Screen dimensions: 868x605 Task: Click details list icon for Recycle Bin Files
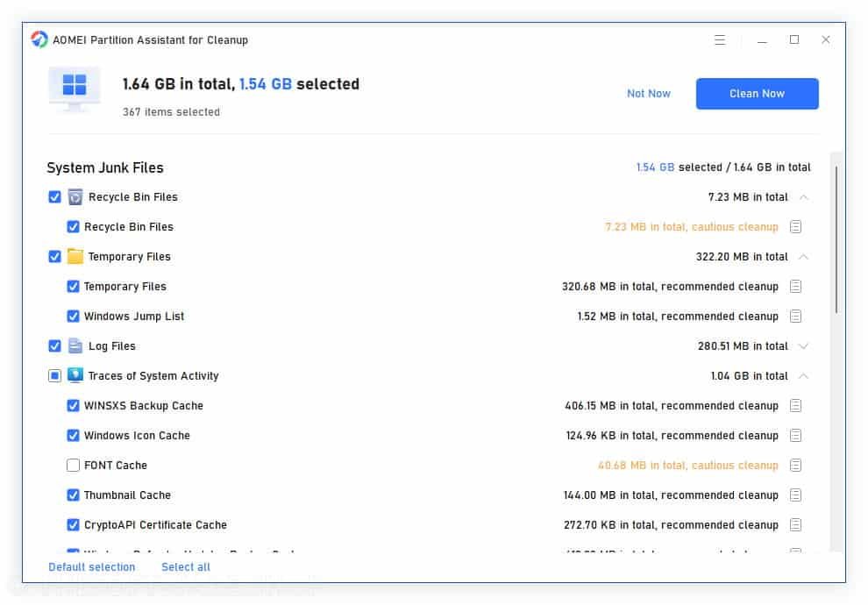[795, 227]
